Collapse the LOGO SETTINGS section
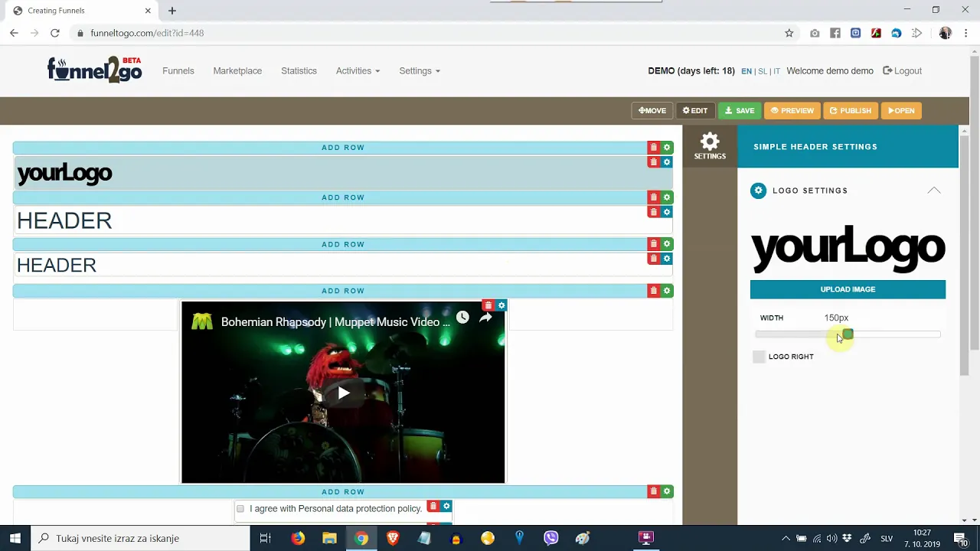Viewport: 980px width, 551px height. (x=934, y=191)
